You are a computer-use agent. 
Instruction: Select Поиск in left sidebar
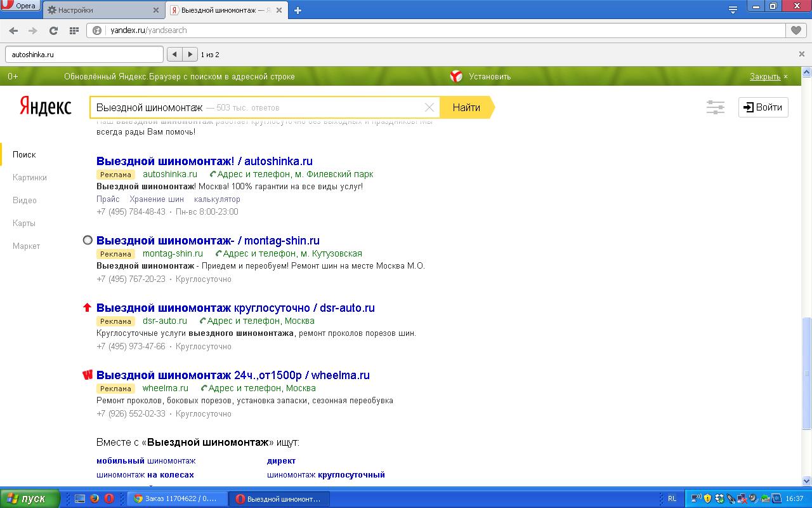[24, 155]
